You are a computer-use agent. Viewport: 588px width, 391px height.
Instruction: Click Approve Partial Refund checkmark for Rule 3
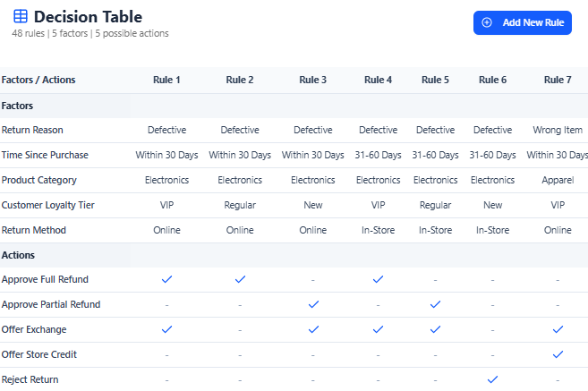tap(313, 304)
